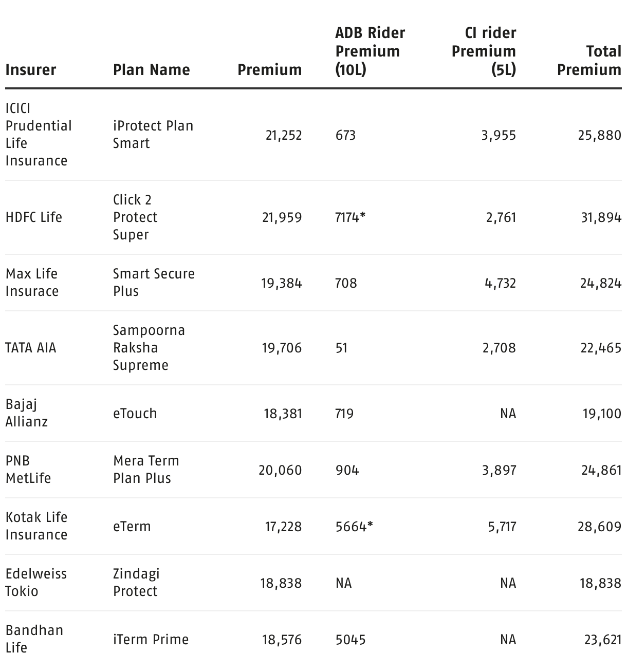Viewport: 627px width, 672px height.
Task: Select the Bajaj Allianz insurer cell
Action: [x=27, y=413]
